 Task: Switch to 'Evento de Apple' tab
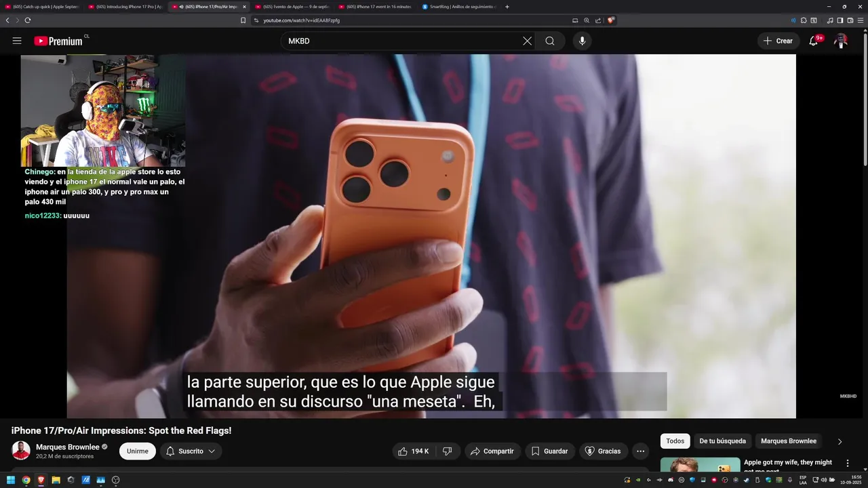(x=293, y=7)
